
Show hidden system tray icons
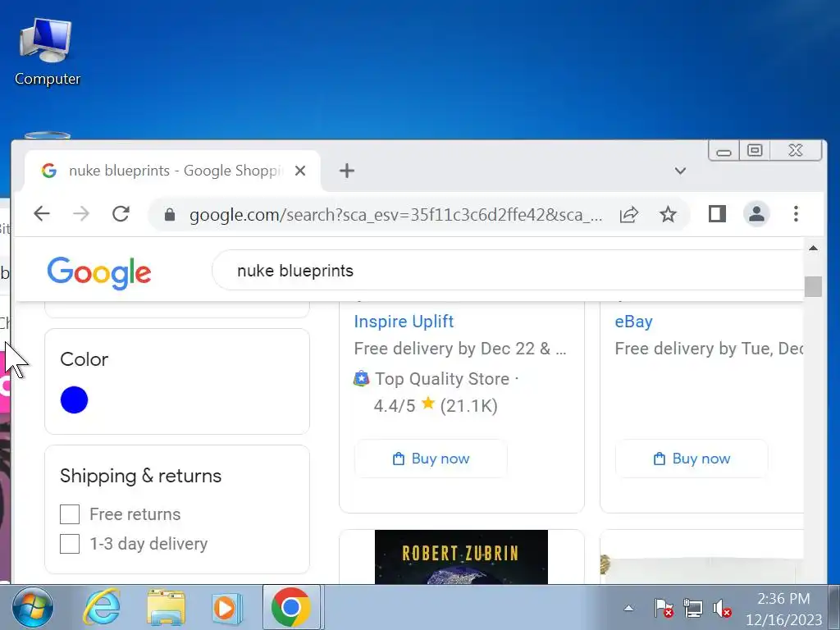[628, 608]
